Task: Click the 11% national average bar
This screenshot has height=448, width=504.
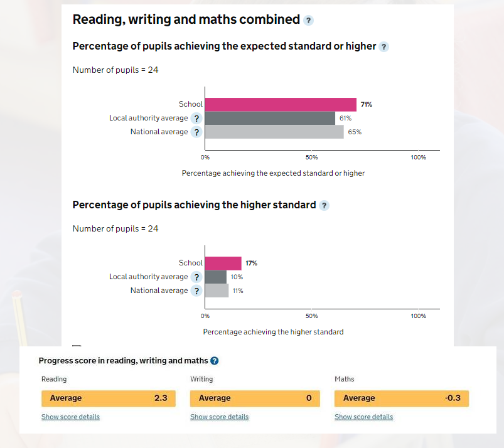Action: (217, 291)
